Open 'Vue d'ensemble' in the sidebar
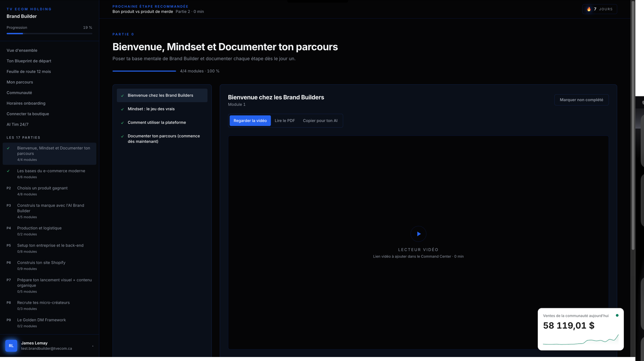 pyautogui.click(x=22, y=50)
